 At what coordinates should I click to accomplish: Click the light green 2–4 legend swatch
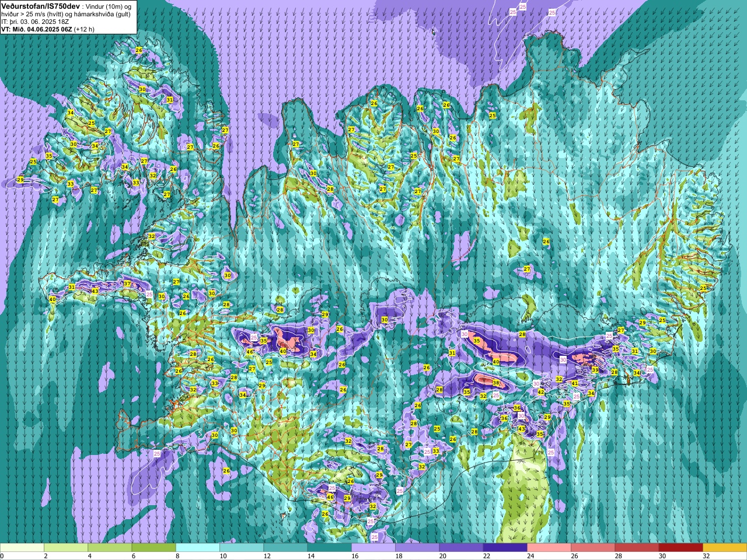click(66, 548)
